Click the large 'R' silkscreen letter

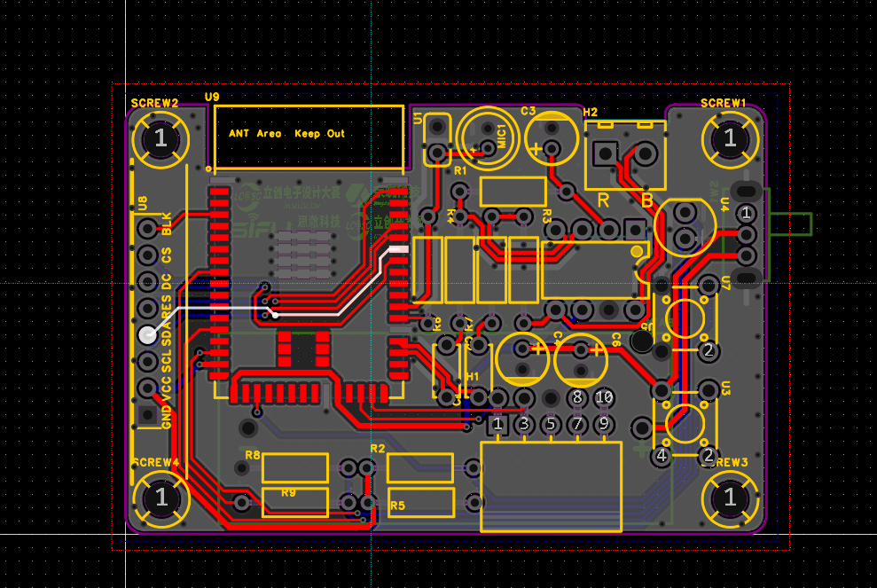(603, 200)
